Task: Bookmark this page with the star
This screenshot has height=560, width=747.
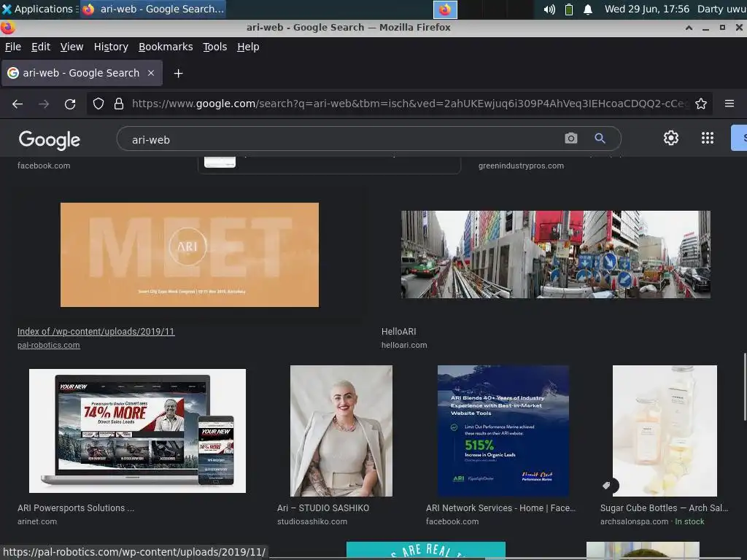Action: click(x=701, y=104)
